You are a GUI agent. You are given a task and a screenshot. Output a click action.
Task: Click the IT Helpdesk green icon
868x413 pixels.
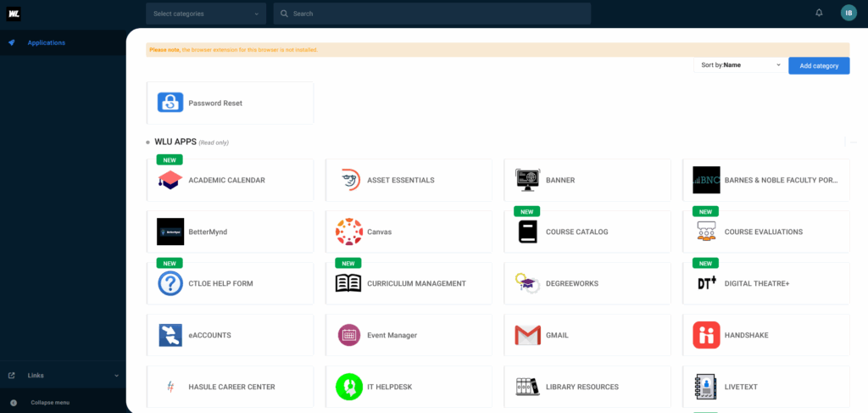point(348,387)
